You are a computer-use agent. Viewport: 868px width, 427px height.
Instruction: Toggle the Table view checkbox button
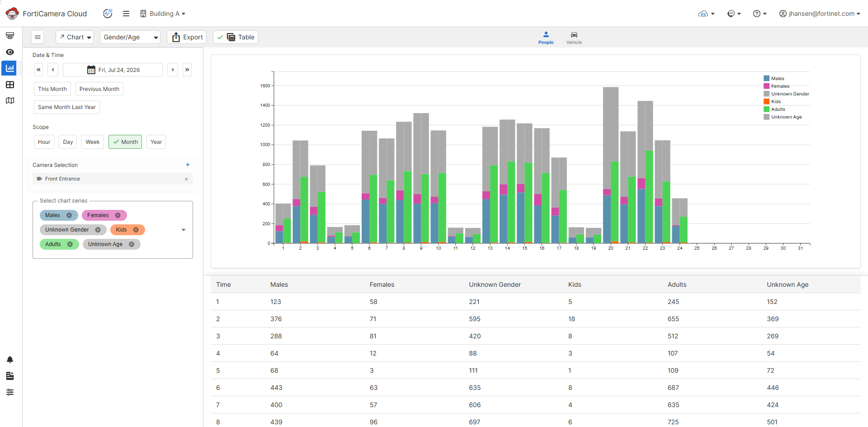click(x=236, y=37)
